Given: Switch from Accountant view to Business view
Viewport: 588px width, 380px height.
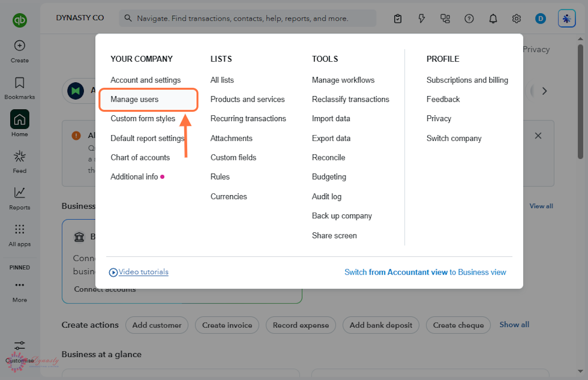Looking at the screenshot, I should tap(425, 272).
